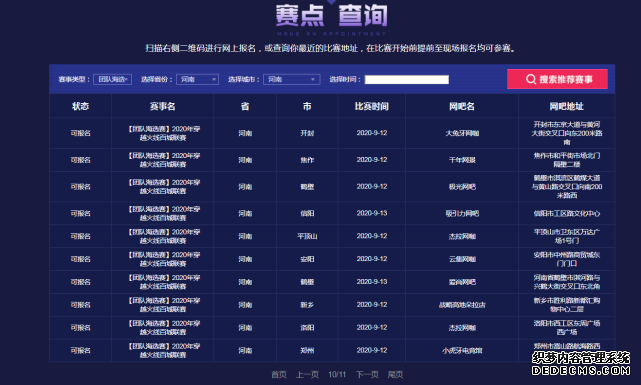
Task: Select city cell 焦作
Action: (x=307, y=160)
